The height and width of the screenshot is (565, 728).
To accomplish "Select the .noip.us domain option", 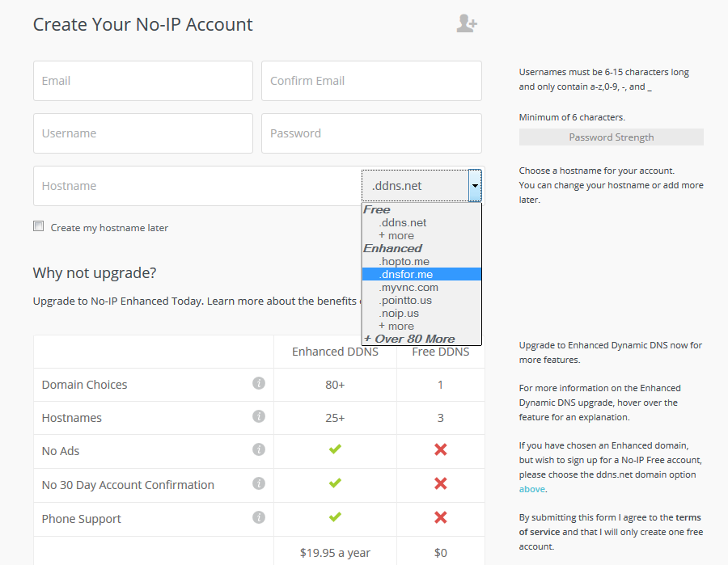I will pos(421,314).
